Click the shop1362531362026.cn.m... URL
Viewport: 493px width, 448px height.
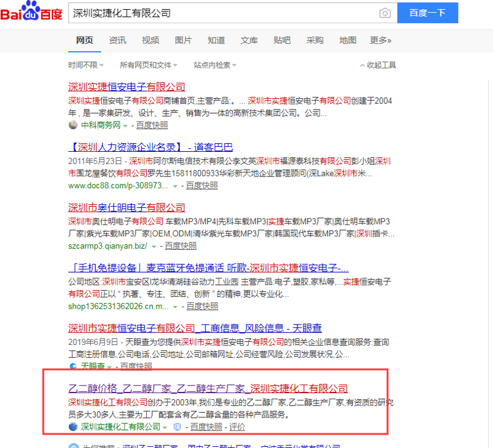pos(118,306)
